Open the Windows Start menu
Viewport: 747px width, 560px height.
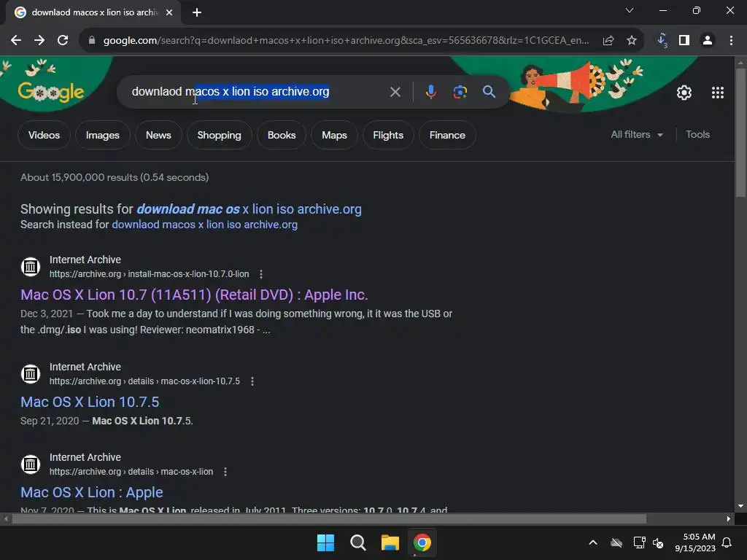[x=326, y=542]
